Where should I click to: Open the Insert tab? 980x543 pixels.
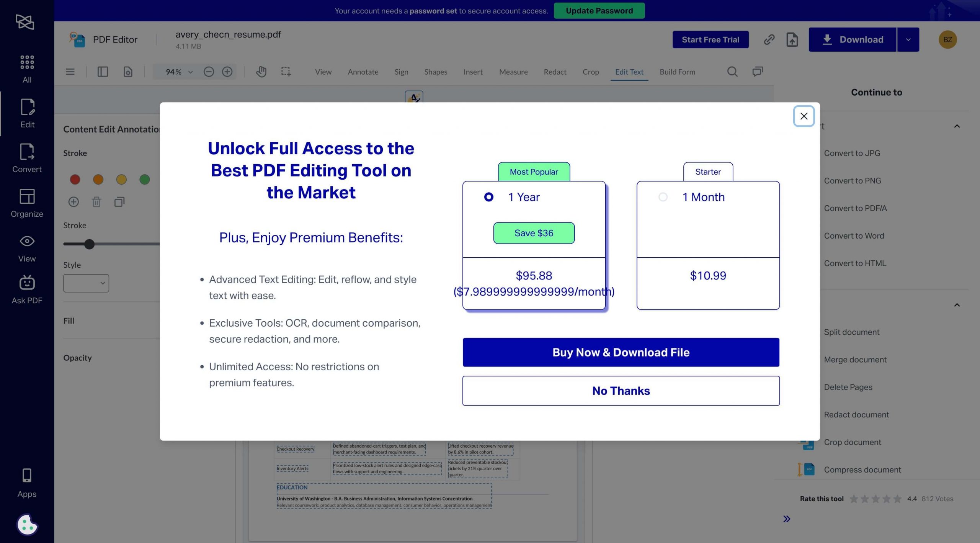(x=473, y=72)
